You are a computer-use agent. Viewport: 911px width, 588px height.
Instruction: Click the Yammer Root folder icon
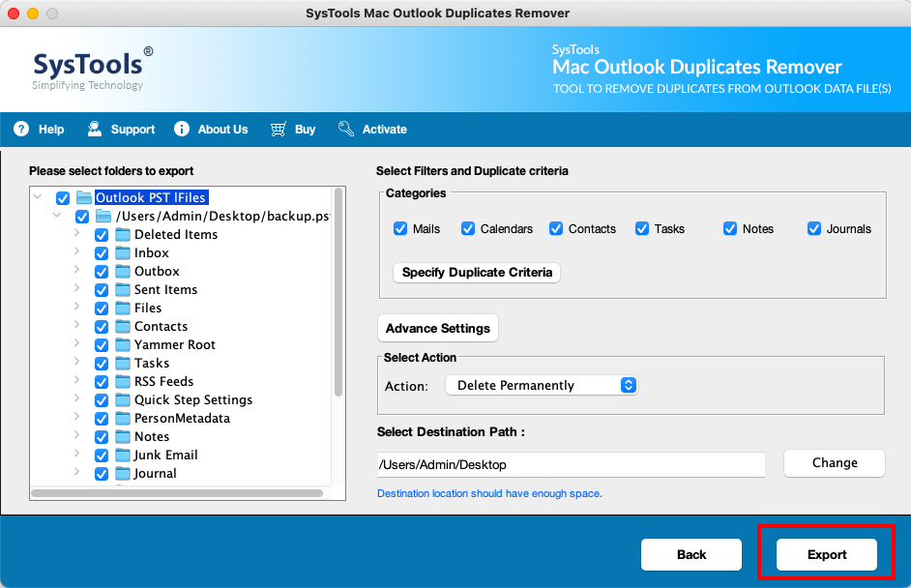(x=123, y=345)
